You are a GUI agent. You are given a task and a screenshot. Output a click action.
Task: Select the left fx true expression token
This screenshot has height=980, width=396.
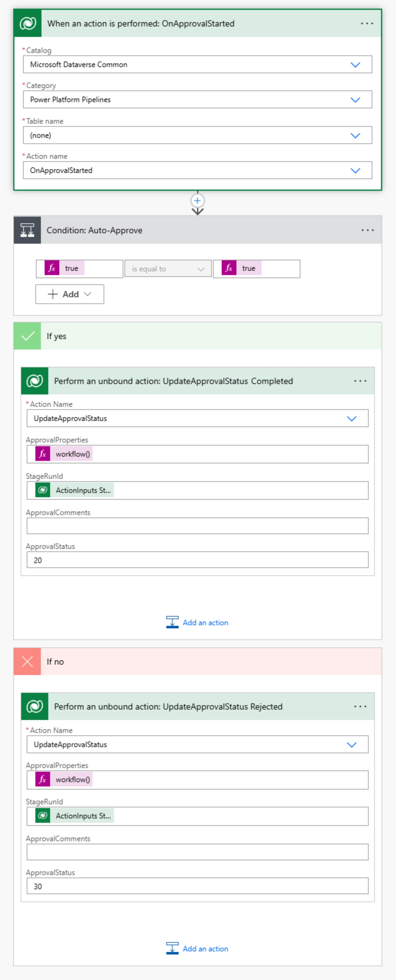click(65, 268)
